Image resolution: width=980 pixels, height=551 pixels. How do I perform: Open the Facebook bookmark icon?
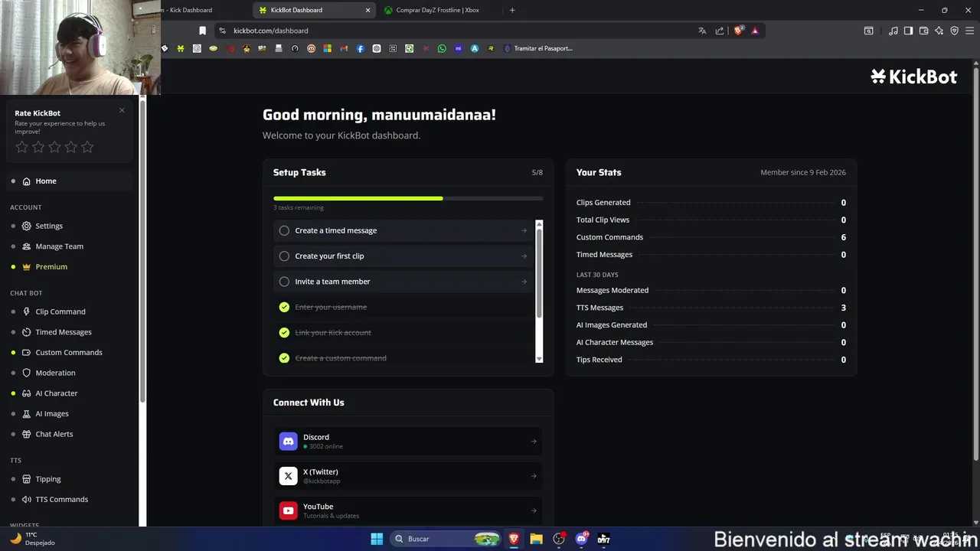click(360, 48)
